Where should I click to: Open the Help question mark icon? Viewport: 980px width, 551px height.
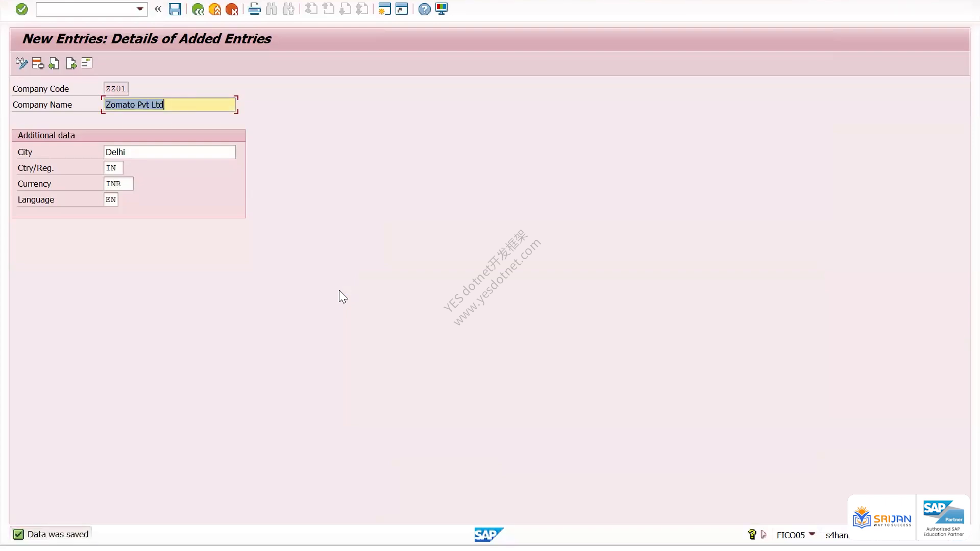(x=424, y=9)
